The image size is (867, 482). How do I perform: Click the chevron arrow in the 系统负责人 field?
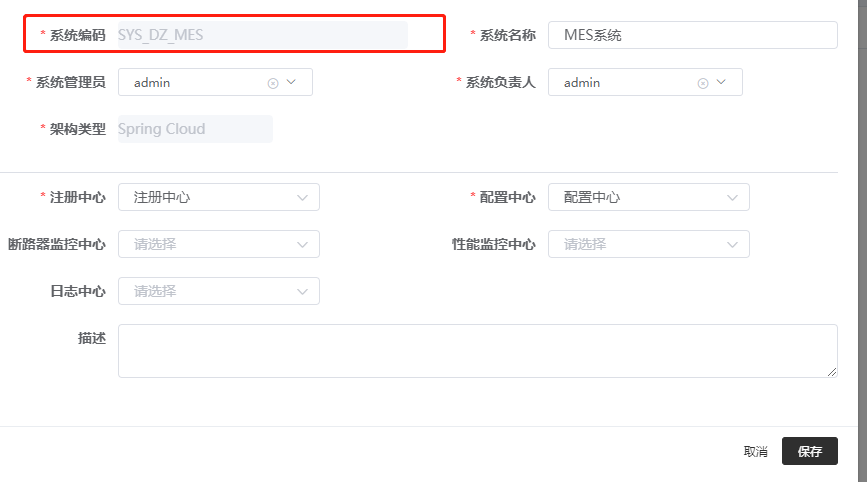pos(722,82)
